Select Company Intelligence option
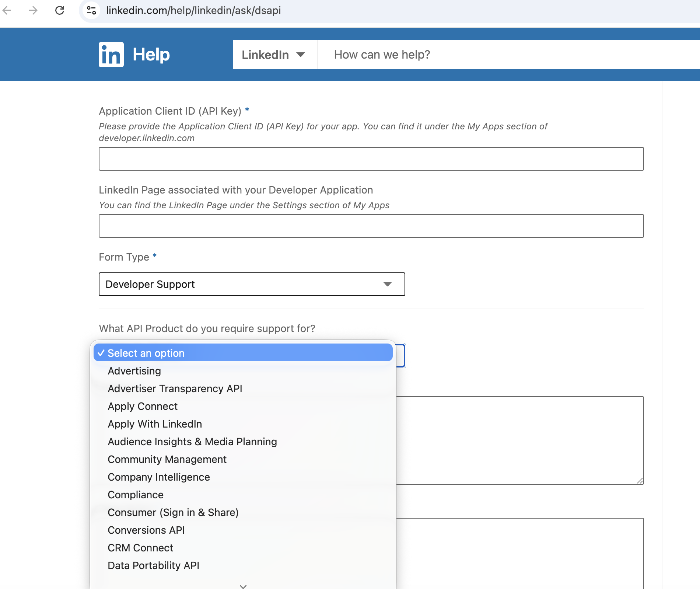Screen dimensions: 700x589 click(243, 477)
